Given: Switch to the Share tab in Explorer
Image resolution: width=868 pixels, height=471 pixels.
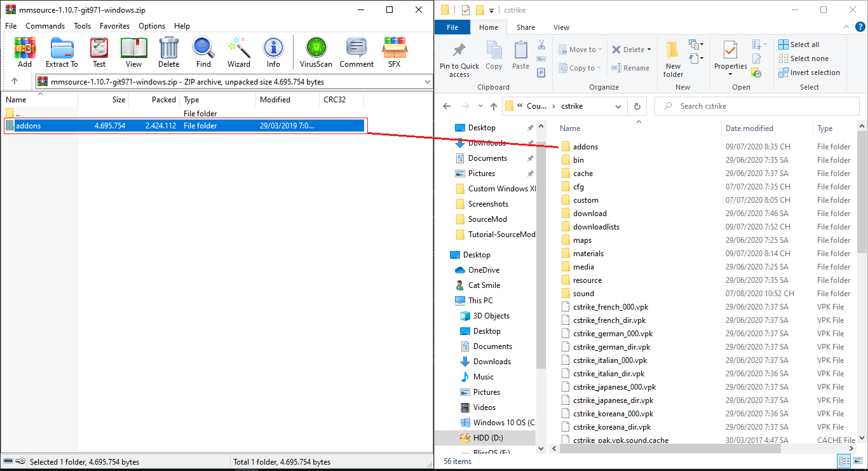Looking at the screenshot, I should 526,27.
